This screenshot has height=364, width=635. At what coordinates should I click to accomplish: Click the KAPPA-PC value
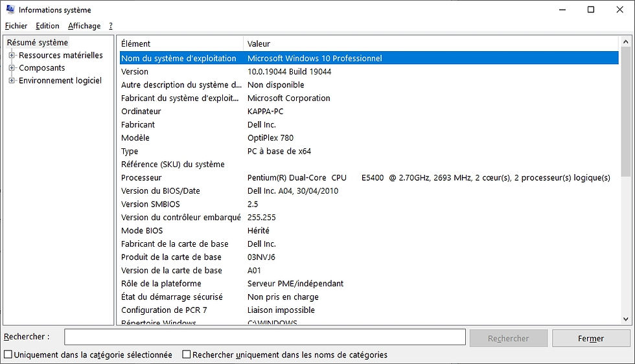(x=265, y=111)
